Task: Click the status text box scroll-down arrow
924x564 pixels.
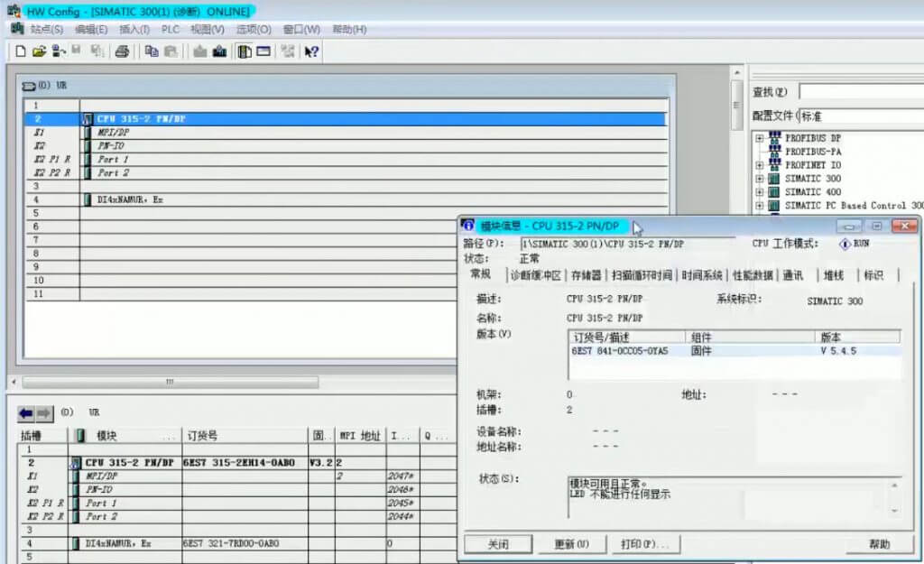Action: [894, 511]
